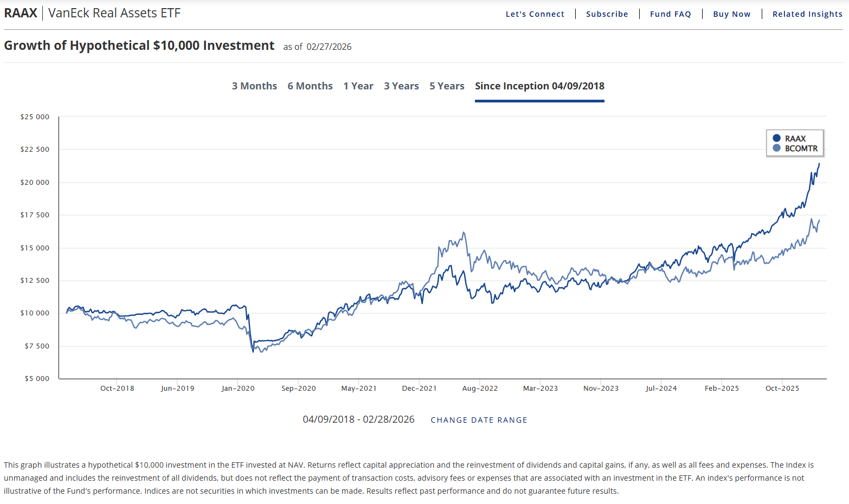The height and width of the screenshot is (504, 849).
Task: Toggle BCOMTR series via legend label
Action: pos(801,148)
